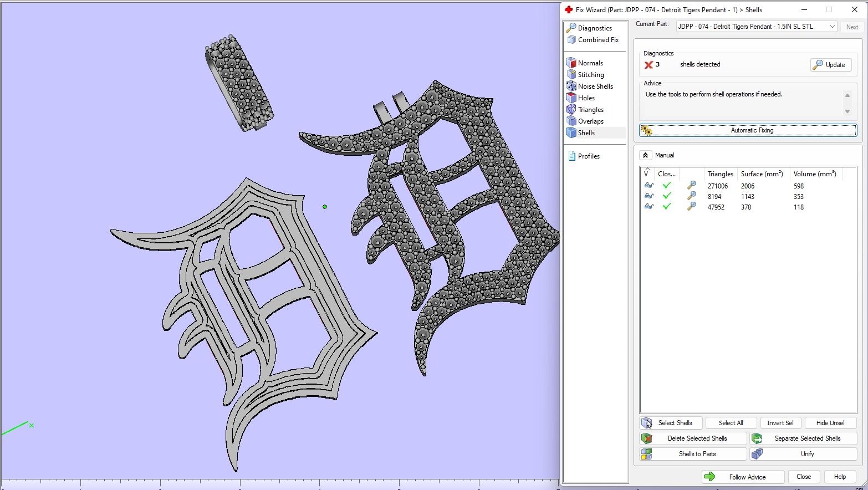Viewport: 868px width, 490px height.
Task: Go to Normals fixing step
Action: pos(590,63)
